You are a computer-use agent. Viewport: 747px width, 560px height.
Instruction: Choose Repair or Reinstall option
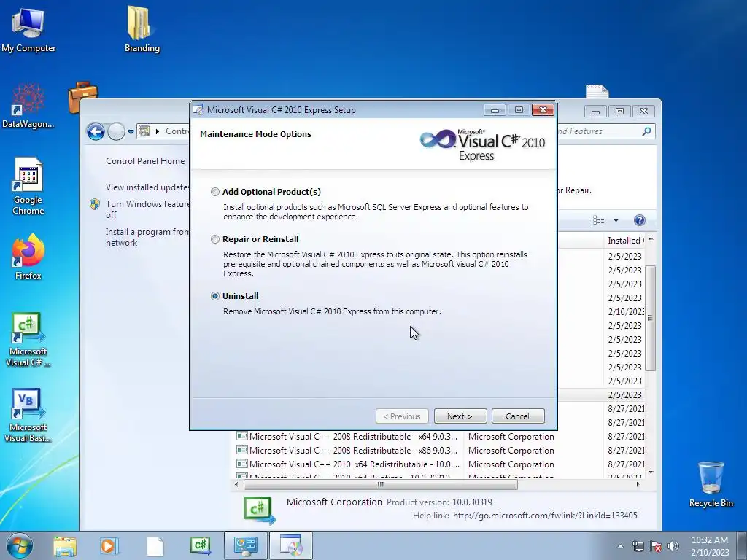(x=215, y=239)
